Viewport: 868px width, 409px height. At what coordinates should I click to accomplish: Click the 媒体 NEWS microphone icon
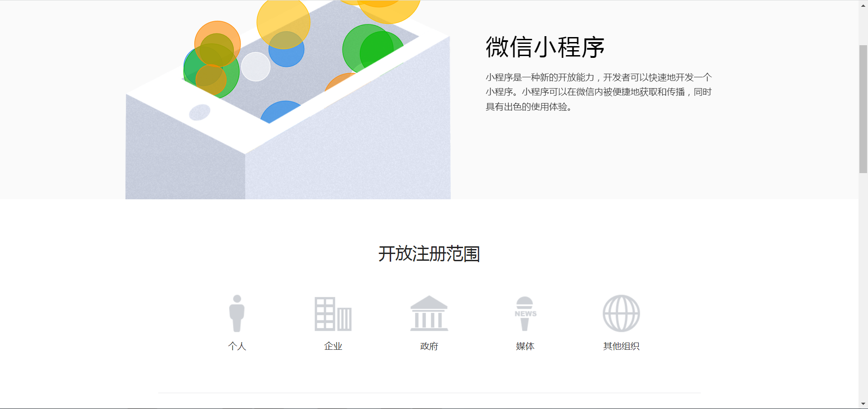click(525, 314)
